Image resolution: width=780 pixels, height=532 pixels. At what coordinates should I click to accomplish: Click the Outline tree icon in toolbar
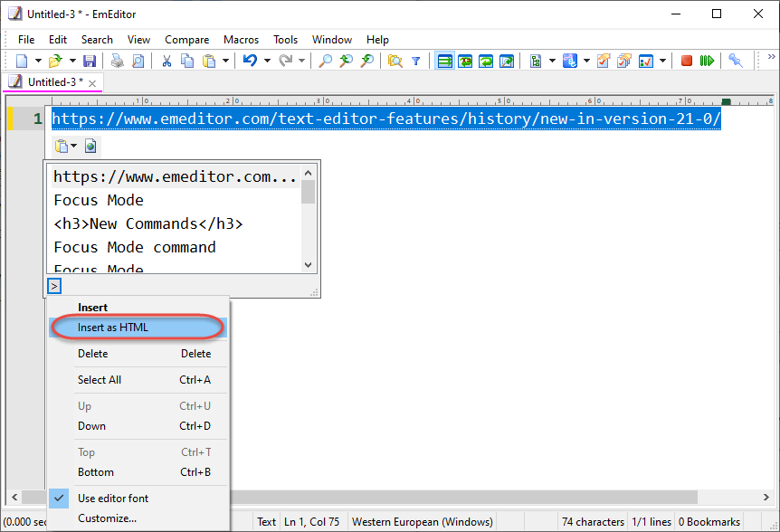[x=536, y=61]
